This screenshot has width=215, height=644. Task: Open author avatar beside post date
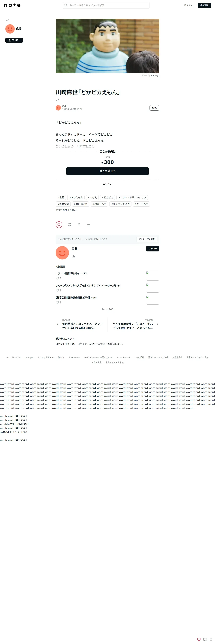click(58, 108)
